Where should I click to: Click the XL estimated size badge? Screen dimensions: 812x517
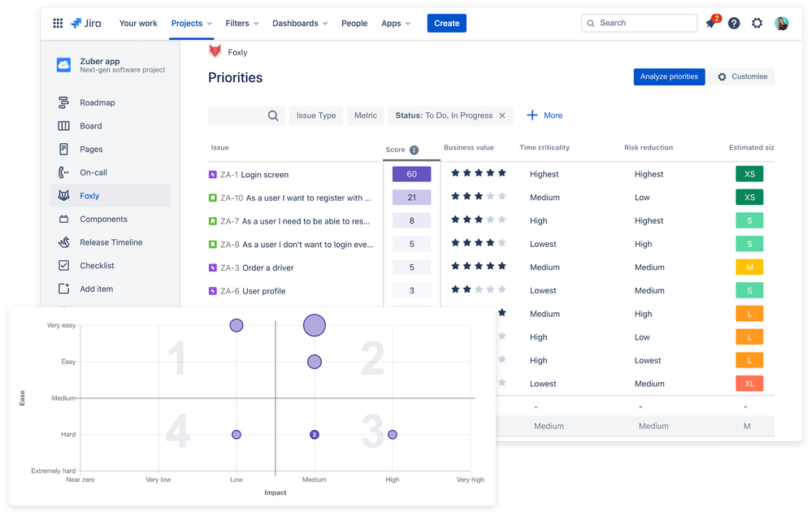pos(749,384)
